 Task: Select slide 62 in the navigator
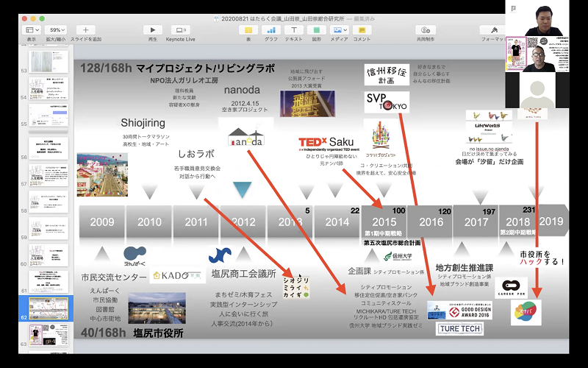point(48,307)
